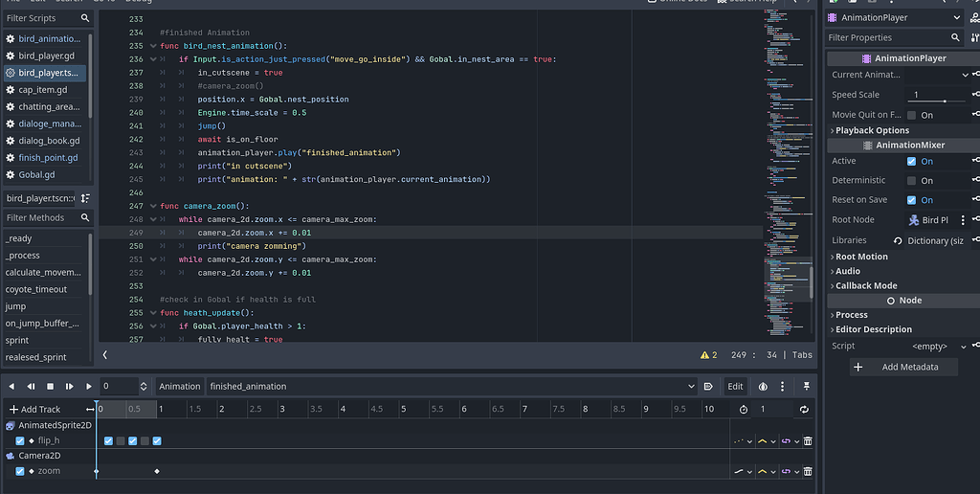Toggle first flip_h keyframe checkbox
The image size is (980, 494).
click(108, 440)
